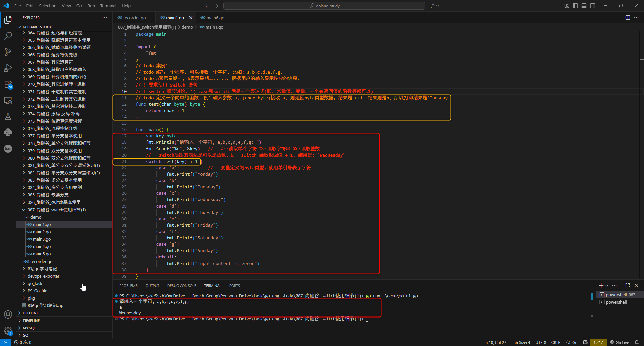
Task: Split the editor to the right
Action: (x=628, y=18)
